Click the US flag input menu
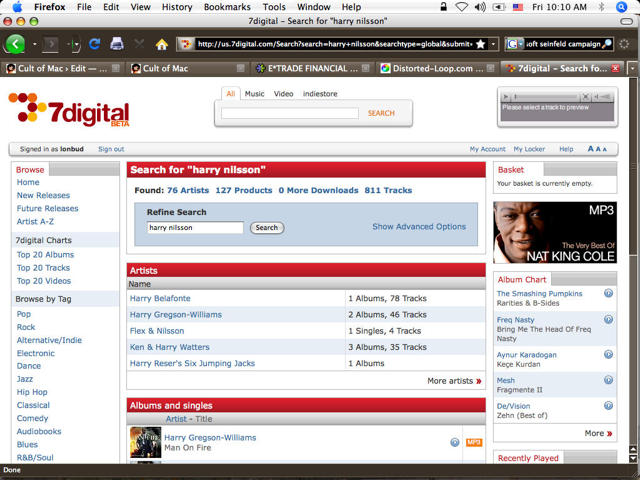Image resolution: width=640 pixels, height=480 pixels. point(518,7)
